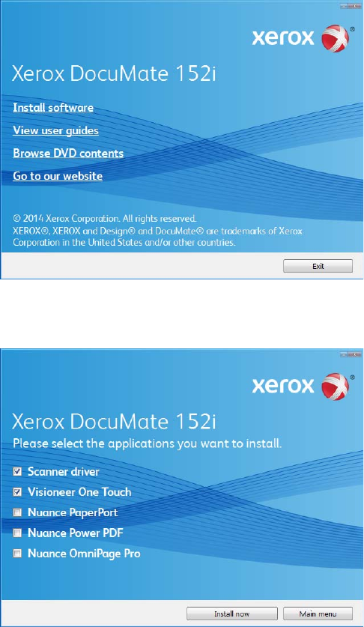Select the Browse DVD contents link
Viewport: 364px width, 627px height.
click(68, 153)
